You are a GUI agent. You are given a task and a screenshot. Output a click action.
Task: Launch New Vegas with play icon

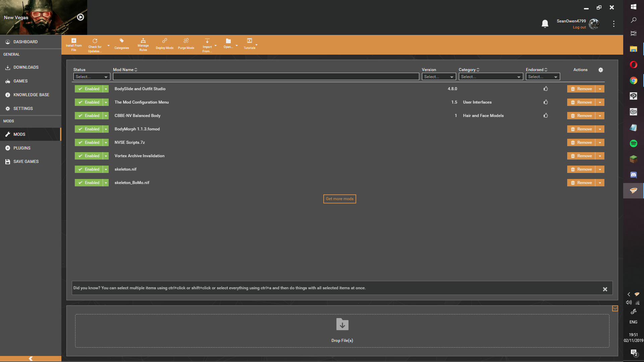(x=80, y=17)
